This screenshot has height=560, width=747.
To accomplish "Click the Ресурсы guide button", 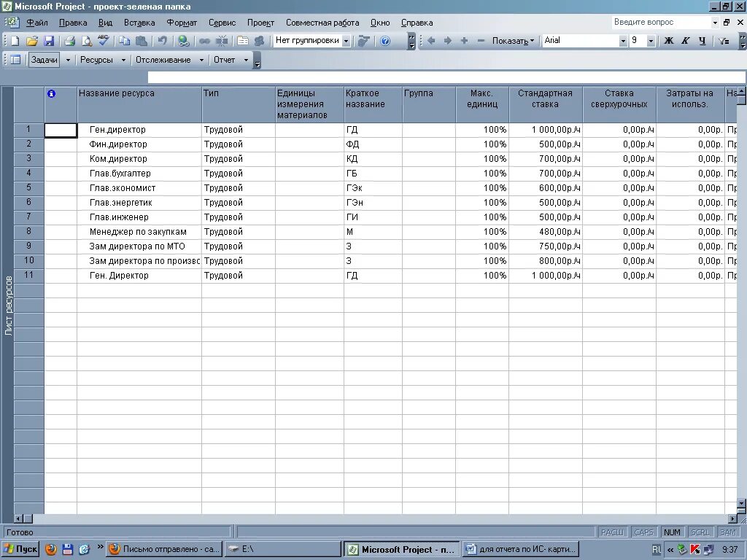I will point(97,60).
